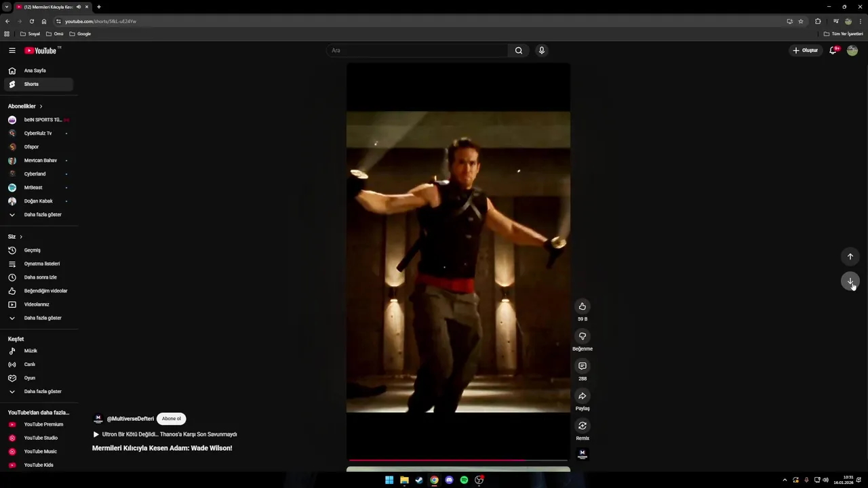Open the @MultiverseDefteri channel
The height and width of the screenshot is (488, 868).
[x=130, y=419]
